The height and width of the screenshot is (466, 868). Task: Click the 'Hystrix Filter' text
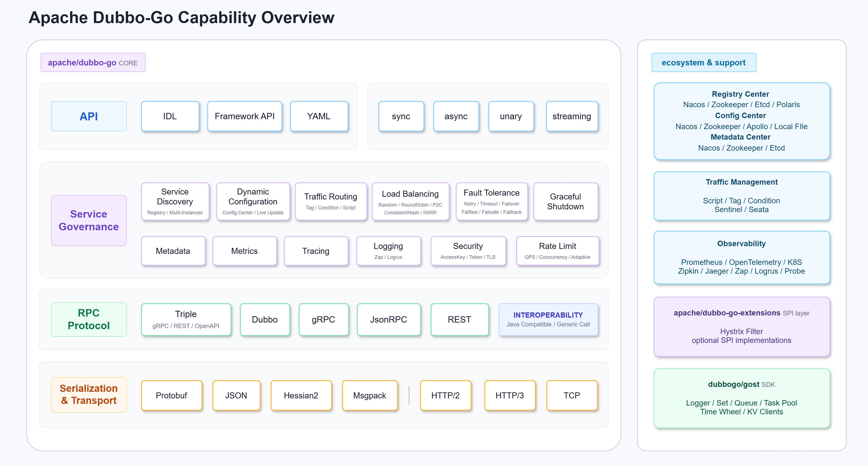tap(741, 332)
